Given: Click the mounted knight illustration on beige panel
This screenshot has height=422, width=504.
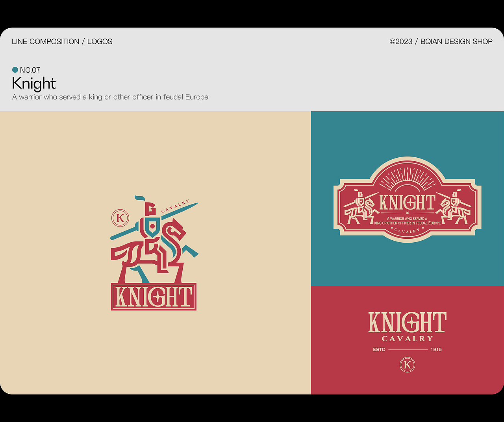Looking at the screenshot, I should (154, 239).
